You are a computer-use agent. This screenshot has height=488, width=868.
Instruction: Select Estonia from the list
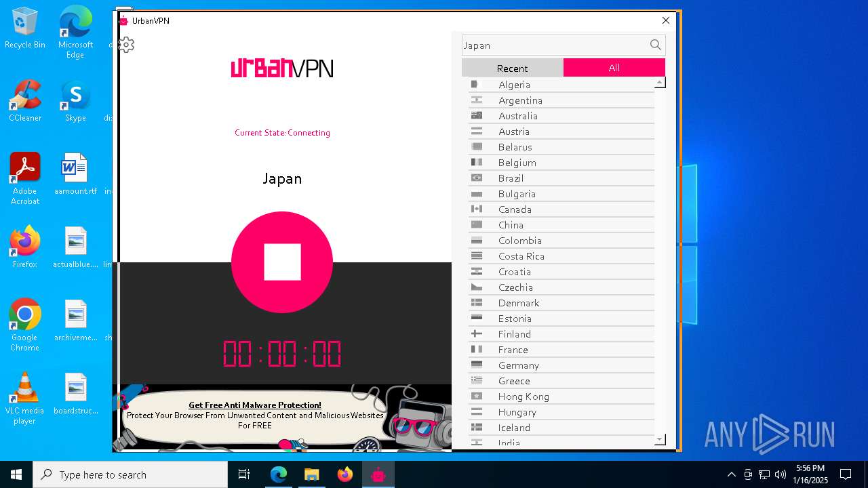pyautogui.click(x=561, y=319)
